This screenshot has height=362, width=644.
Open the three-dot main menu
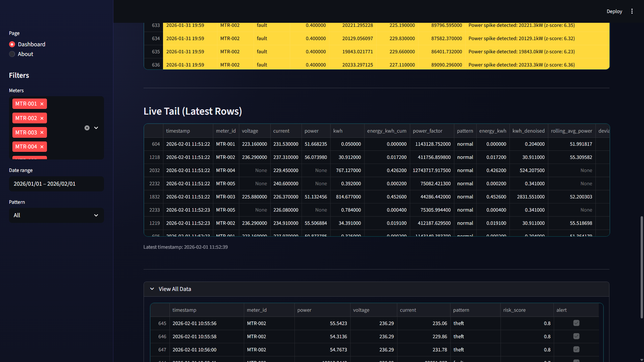[x=632, y=11]
